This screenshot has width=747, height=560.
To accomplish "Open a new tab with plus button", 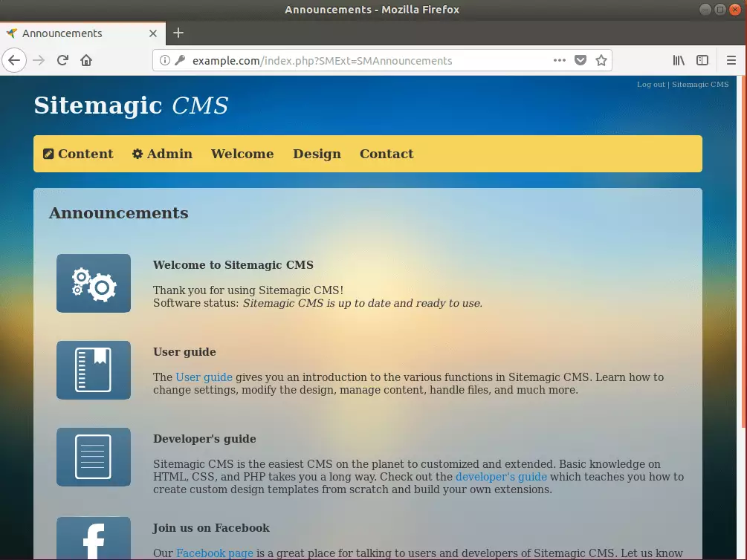I will click(x=178, y=33).
